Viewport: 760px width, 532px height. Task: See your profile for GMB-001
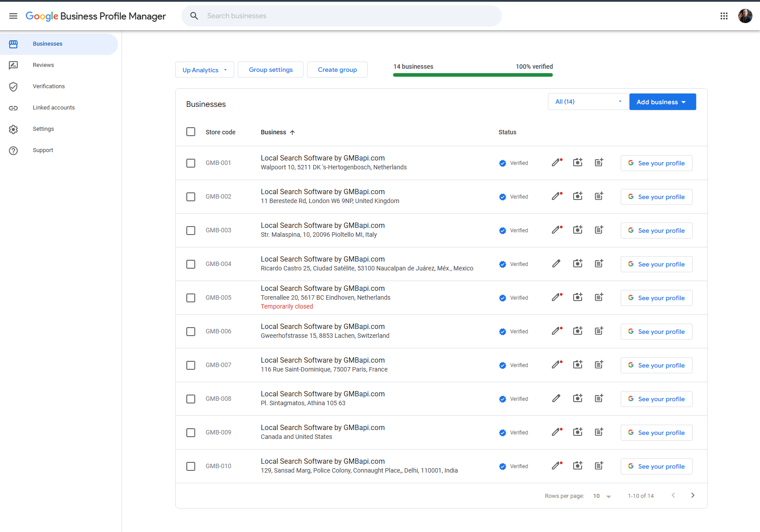656,163
